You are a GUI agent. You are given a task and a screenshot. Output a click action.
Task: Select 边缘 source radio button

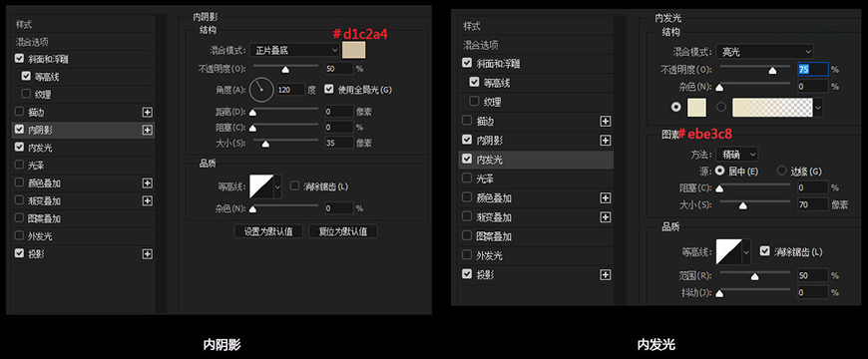(x=781, y=171)
